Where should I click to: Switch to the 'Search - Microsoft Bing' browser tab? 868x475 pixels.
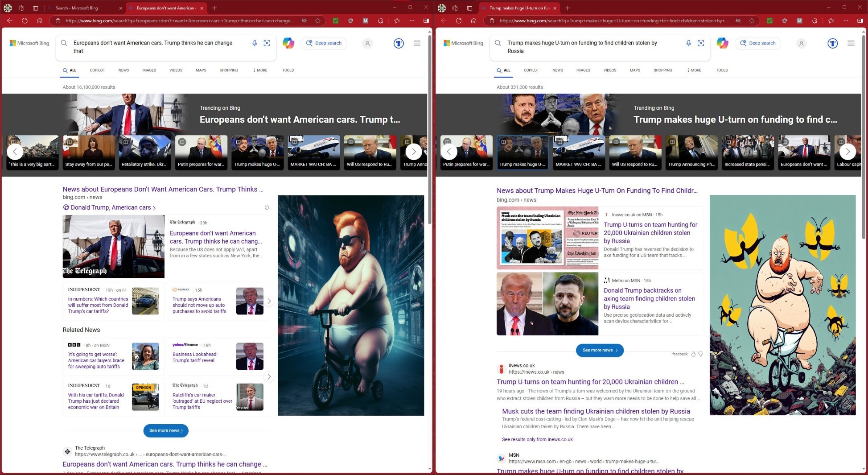[x=84, y=8]
